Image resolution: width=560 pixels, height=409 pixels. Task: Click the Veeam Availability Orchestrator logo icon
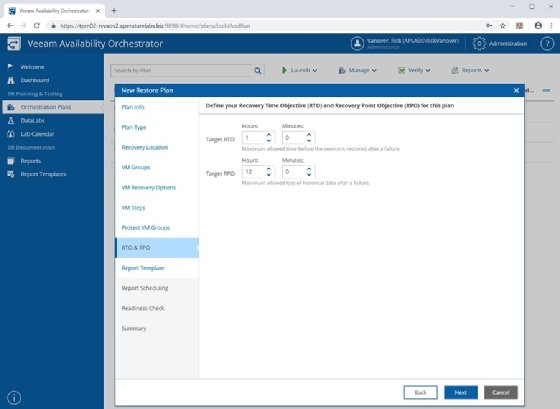(x=14, y=44)
